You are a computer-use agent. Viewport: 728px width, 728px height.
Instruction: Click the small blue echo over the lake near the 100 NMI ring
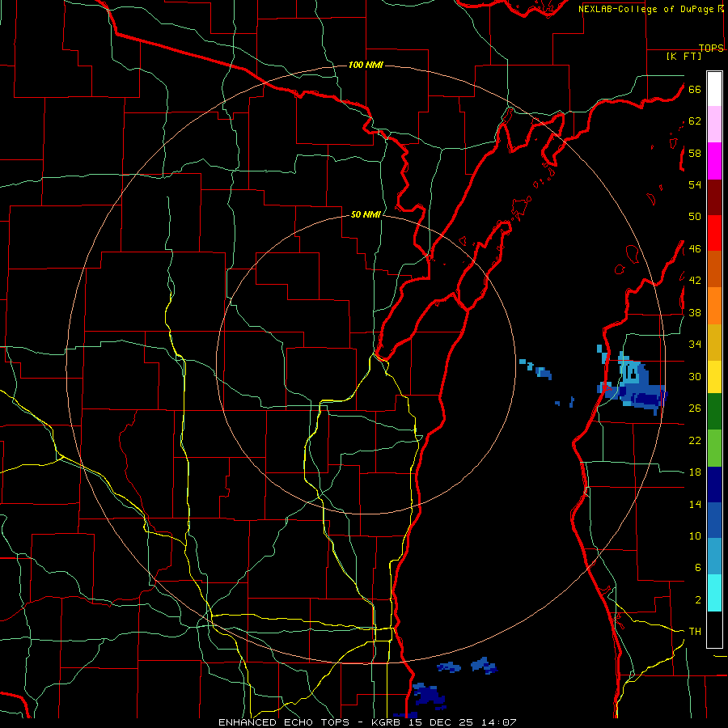coord(536,369)
